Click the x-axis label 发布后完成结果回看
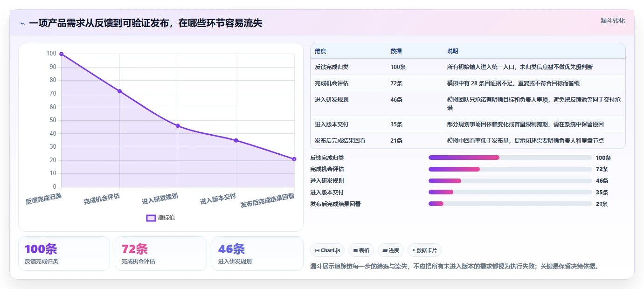 pos(267,200)
